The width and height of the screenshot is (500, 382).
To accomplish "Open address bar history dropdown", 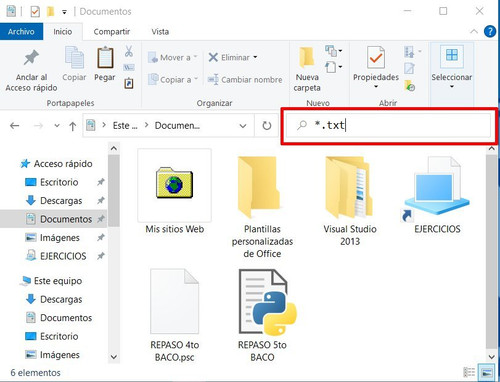I will coord(243,126).
